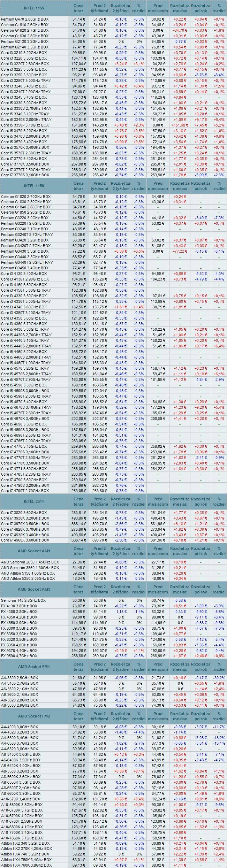
Task: Select the Core i3 3220T 2,80GHz BOX name
Action: [x=25, y=64]
